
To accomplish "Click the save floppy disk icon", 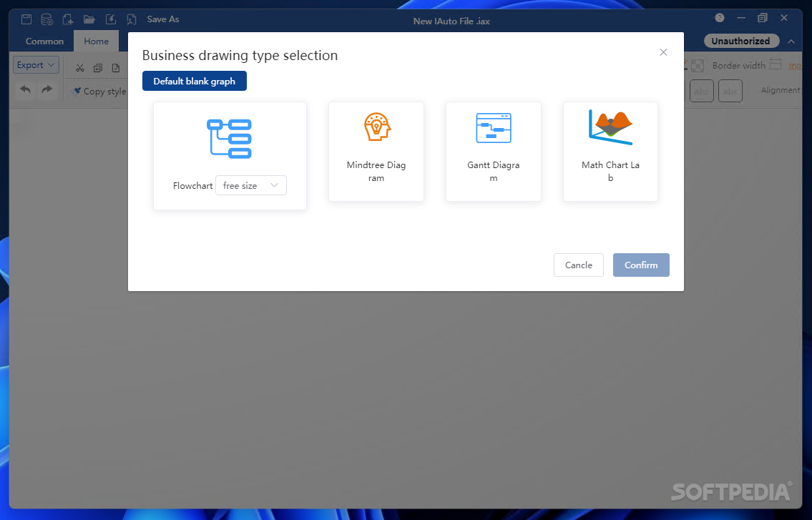I will (26, 20).
